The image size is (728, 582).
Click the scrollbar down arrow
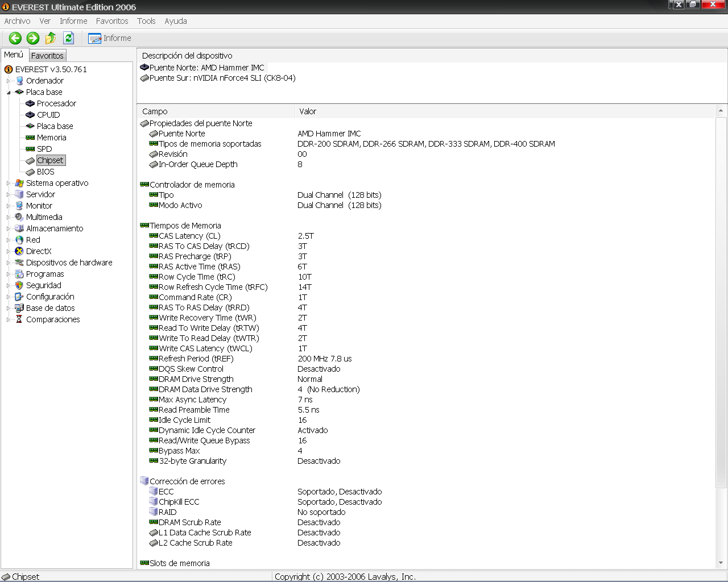(x=721, y=563)
